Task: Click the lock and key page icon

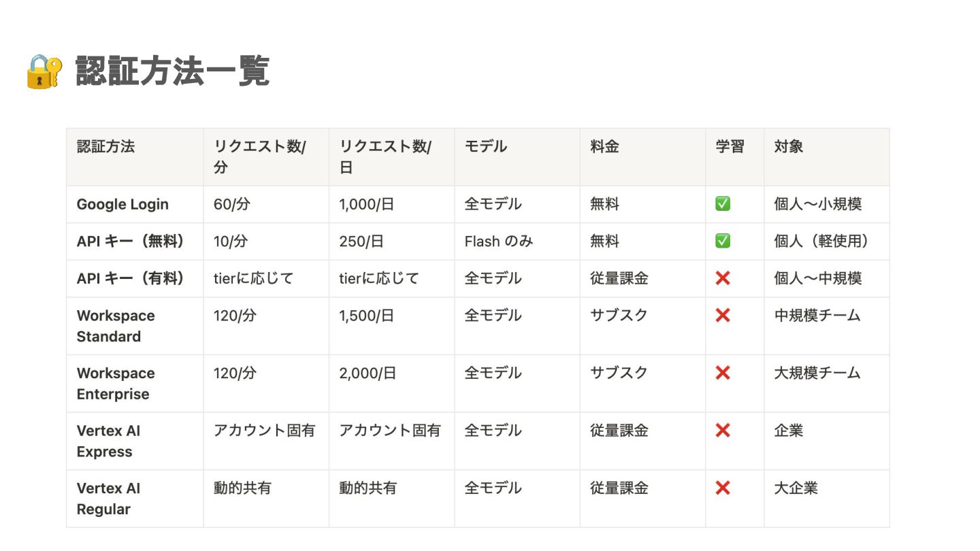Action: (x=44, y=71)
